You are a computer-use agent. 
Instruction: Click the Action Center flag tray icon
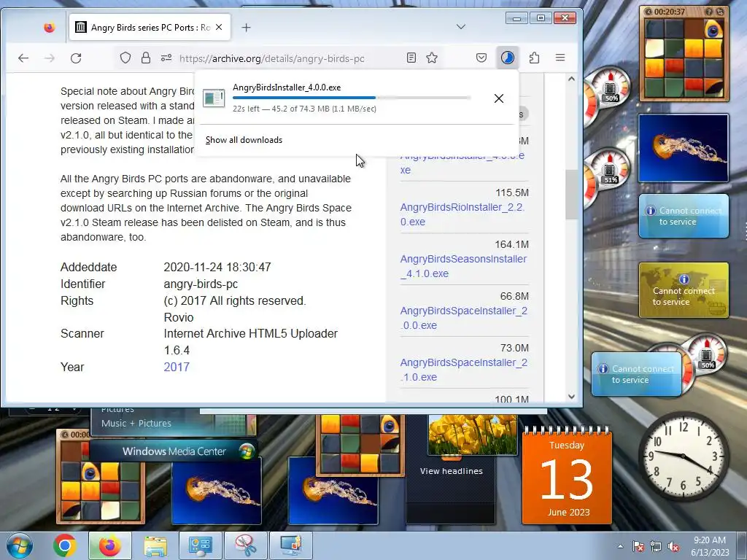638,547
